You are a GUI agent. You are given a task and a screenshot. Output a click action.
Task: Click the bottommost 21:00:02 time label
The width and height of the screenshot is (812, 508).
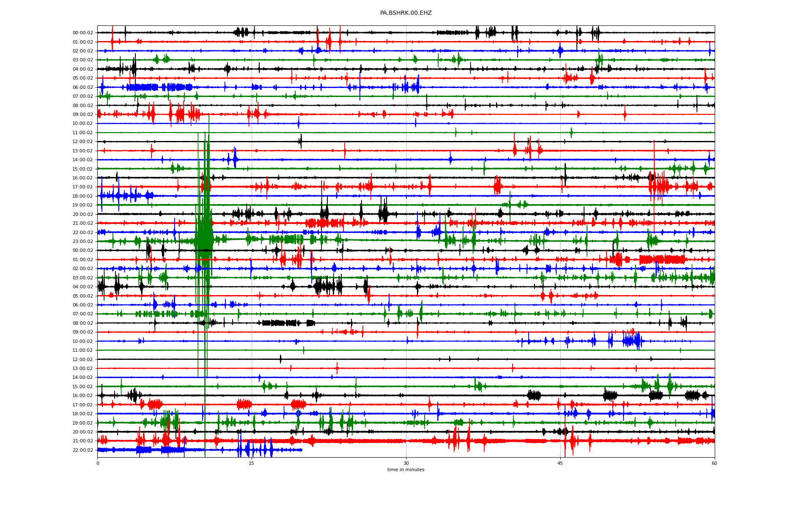(x=82, y=441)
